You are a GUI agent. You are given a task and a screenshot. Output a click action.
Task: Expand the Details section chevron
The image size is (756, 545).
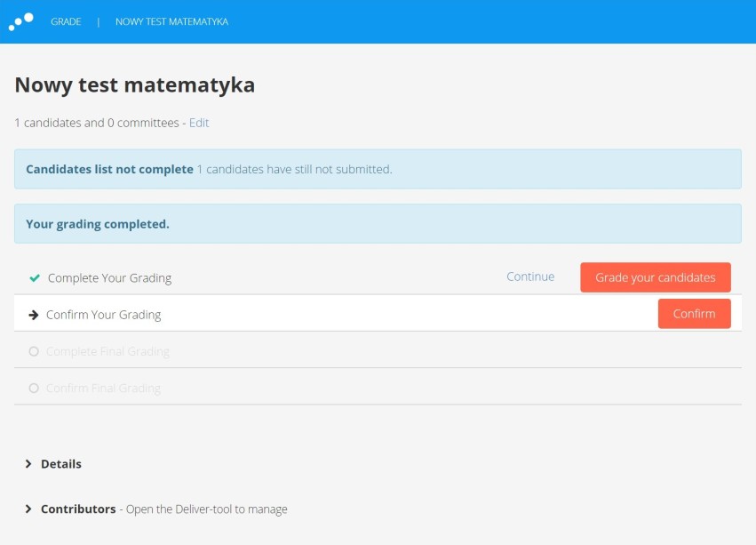click(28, 464)
